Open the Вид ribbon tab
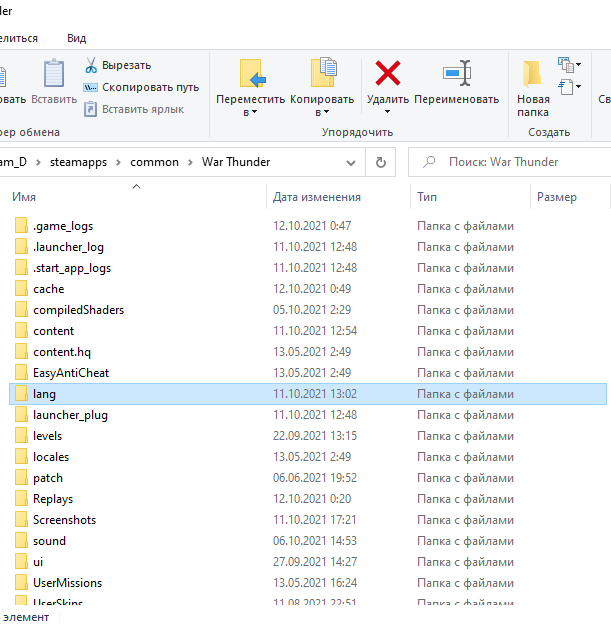 point(77,38)
